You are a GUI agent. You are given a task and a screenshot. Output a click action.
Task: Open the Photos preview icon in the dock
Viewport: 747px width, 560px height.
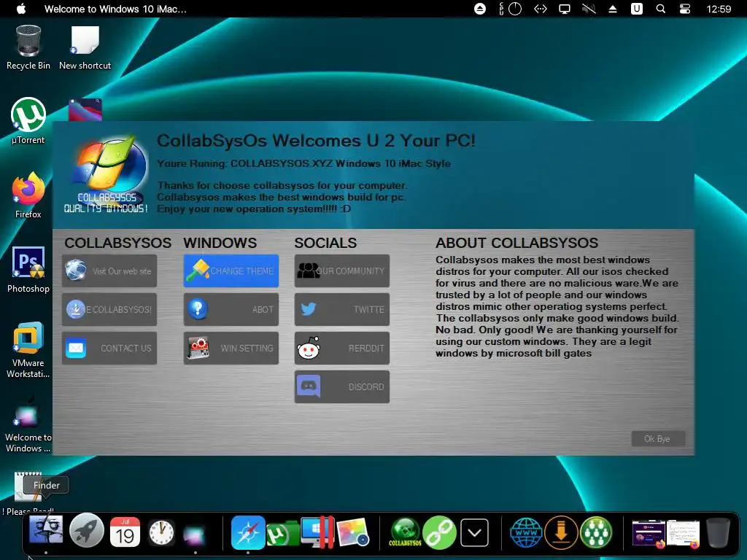click(352, 532)
